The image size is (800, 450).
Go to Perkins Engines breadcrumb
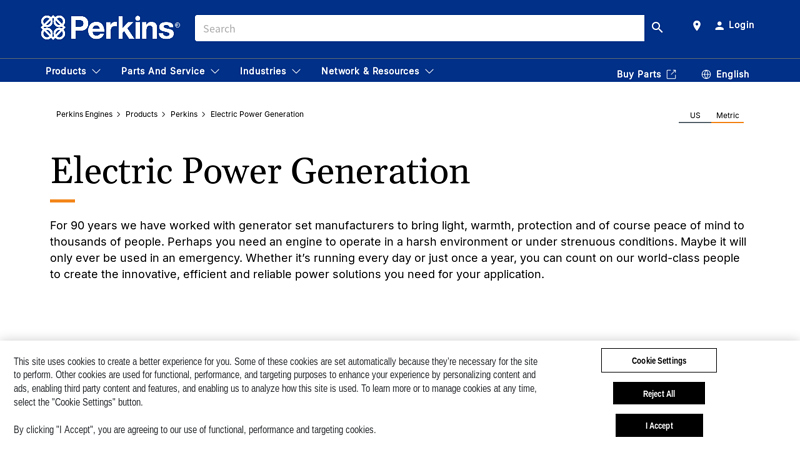coord(84,114)
